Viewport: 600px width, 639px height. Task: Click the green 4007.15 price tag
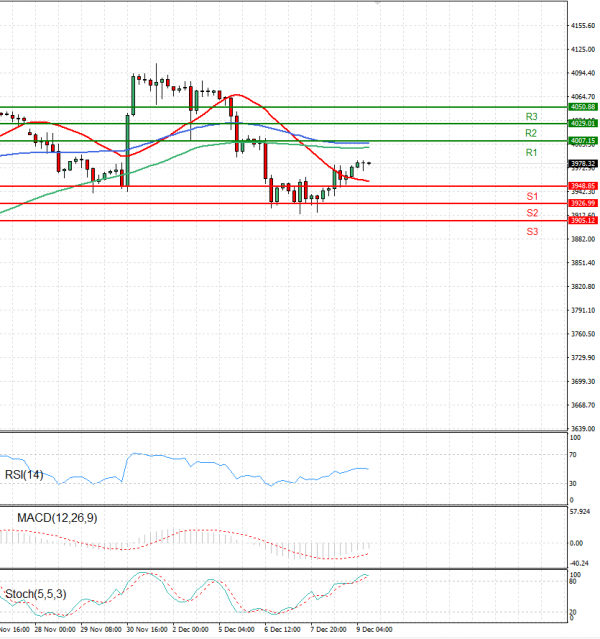[x=583, y=141]
